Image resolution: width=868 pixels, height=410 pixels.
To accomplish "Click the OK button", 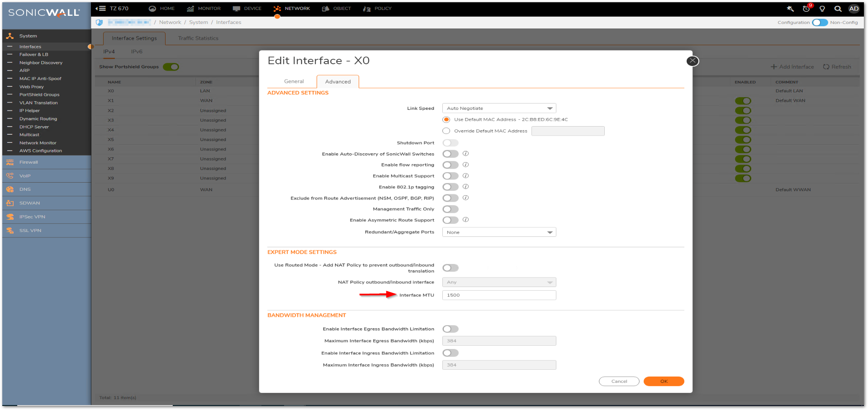I will pyautogui.click(x=664, y=382).
